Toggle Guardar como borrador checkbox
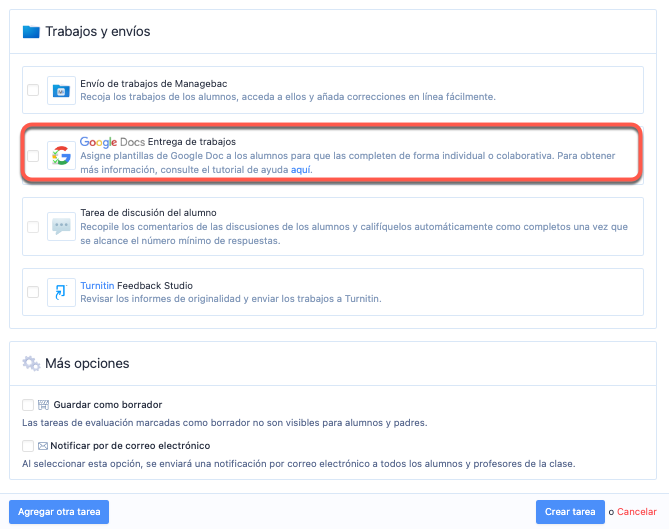This screenshot has height=529, width=669. tap(28, 404)
